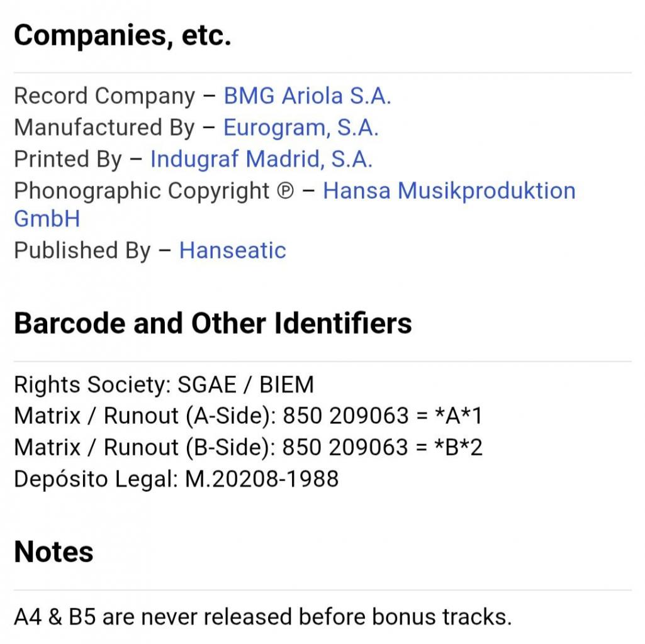Click the note about A4 & B5 bonus tracks
The width and height of the screenshot is (645, 644).
point(262,617)
